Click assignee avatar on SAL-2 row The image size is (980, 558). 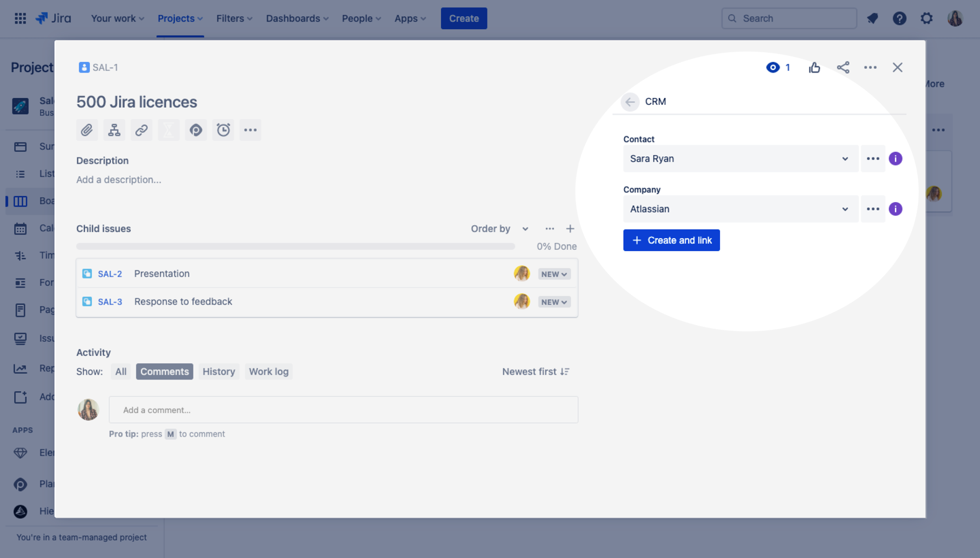[522, 273]
